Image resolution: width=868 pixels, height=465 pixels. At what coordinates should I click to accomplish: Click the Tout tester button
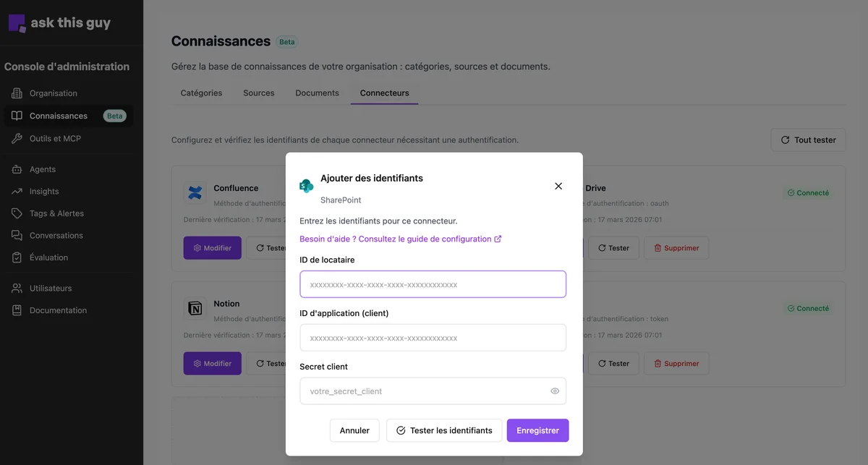[808, 140]
